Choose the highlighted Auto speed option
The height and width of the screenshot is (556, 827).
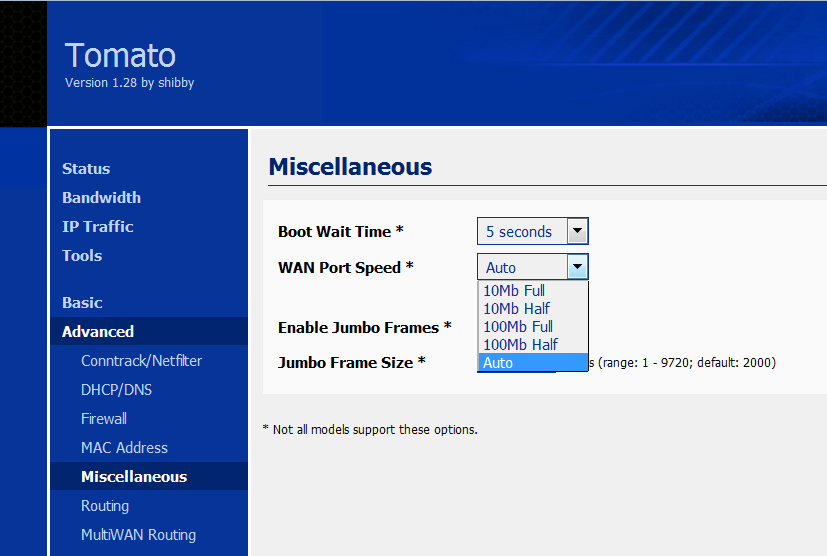(533, 362)
